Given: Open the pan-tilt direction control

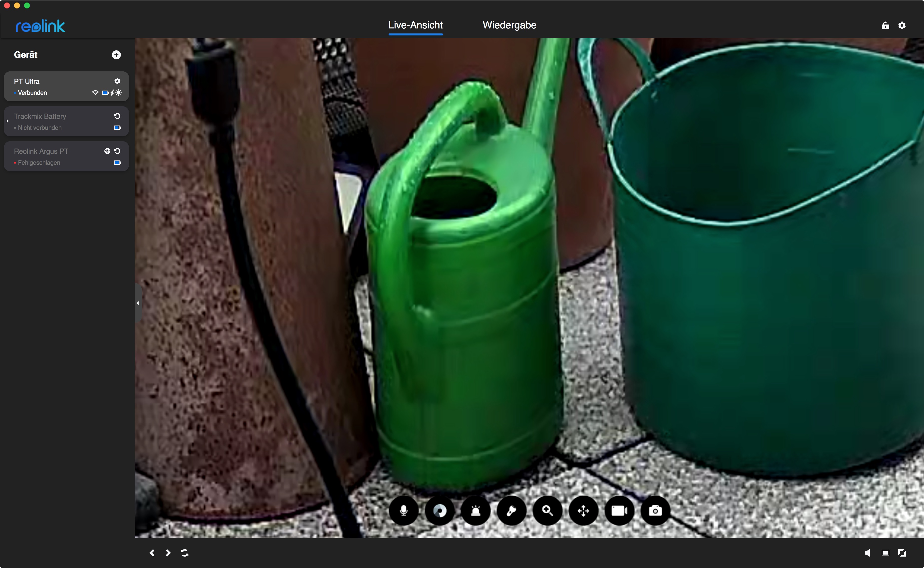Looking at the screenshot, I should coord(583,511).
